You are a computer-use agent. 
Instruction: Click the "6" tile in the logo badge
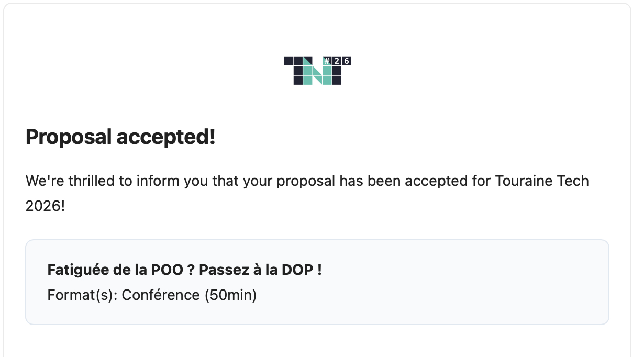[346, 61]
